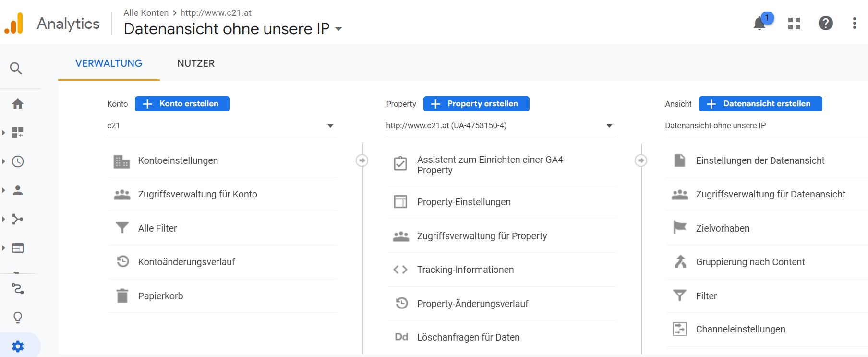The width and height of the screenshot is (868, 357).
Task: Open the notifications bell
Action: coord(759,23)
